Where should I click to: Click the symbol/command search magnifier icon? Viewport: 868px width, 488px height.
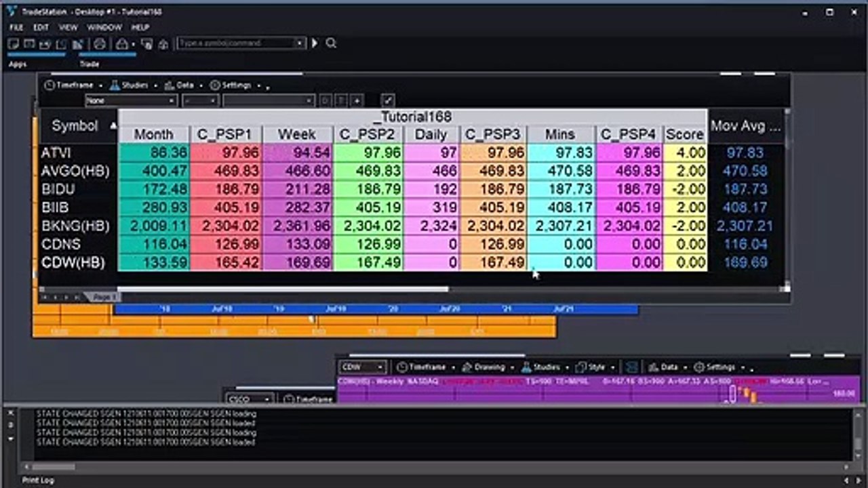[x=331, y=43]
